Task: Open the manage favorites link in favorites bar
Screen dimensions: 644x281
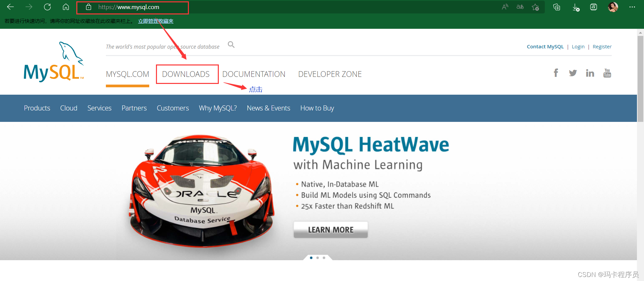Action: click(156, 21)
